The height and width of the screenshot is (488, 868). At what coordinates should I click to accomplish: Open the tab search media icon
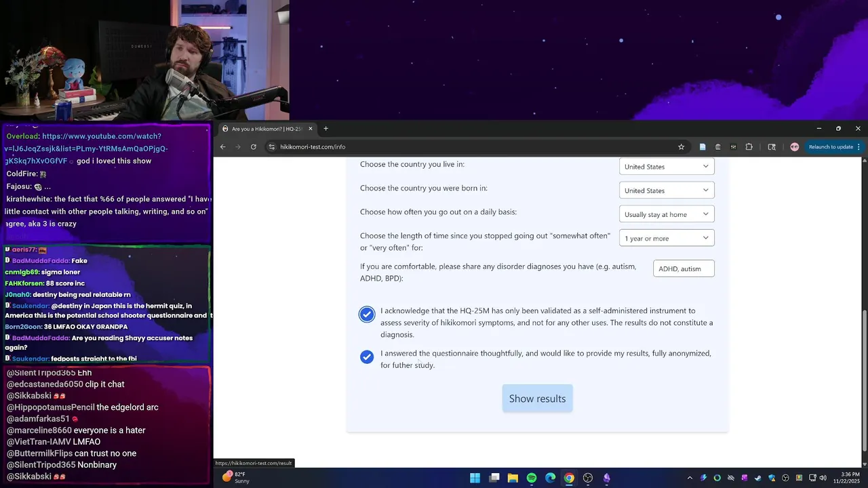point(772,146)
